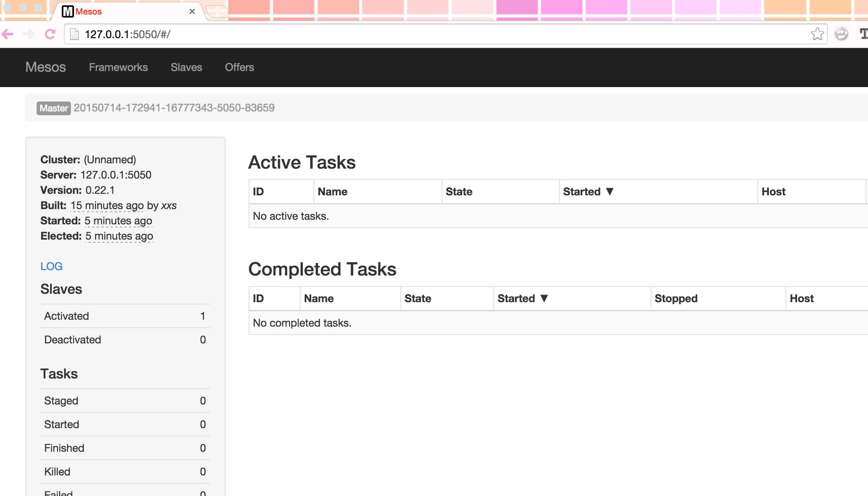
Task: Close the Mesos browser tab
Action: tap(192, 11)
